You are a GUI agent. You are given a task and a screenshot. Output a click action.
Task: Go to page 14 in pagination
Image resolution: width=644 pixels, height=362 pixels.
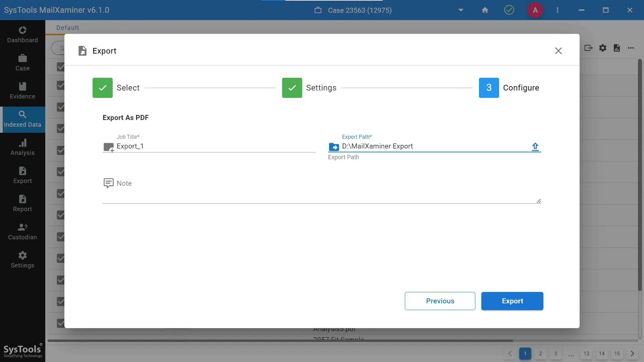[602, 354]
